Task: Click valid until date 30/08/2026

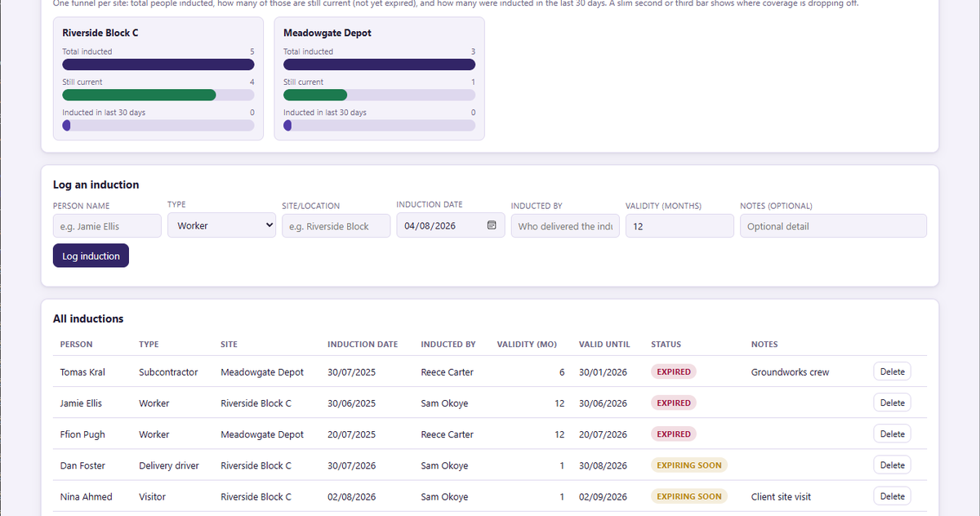Action: 603,465
